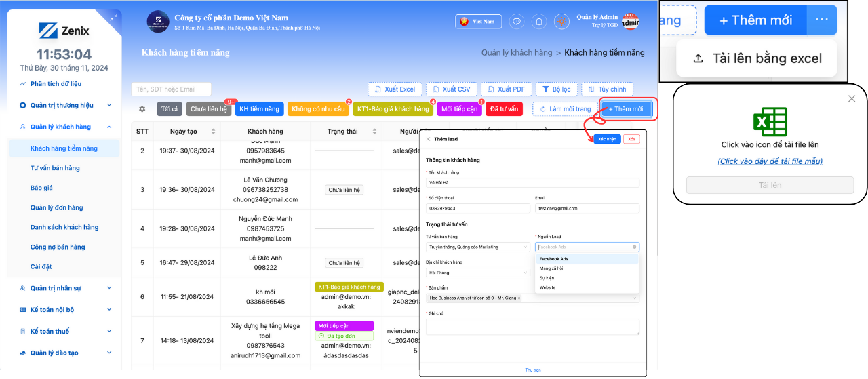Close the Thêm lead dialog with X

coord(428,139)
